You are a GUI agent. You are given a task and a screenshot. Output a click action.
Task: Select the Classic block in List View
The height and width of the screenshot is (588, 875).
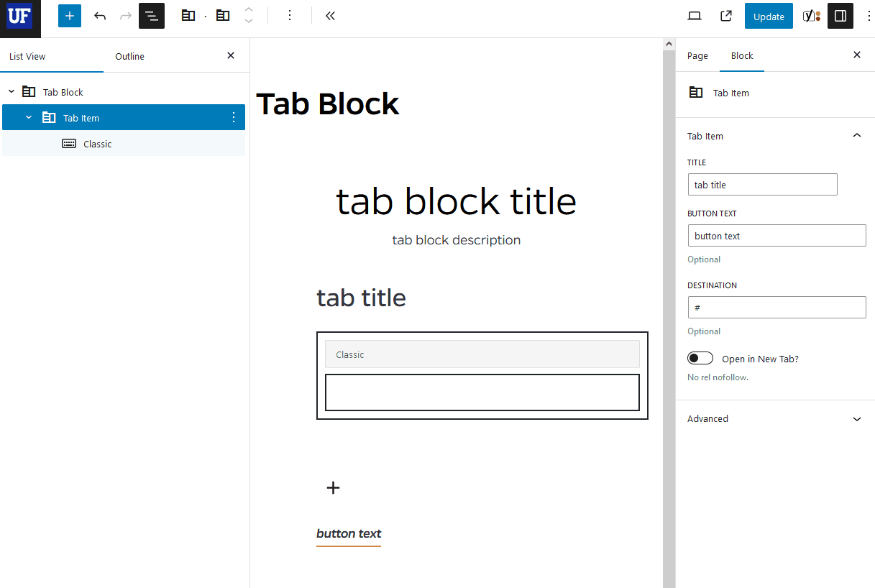coord(98,143)
